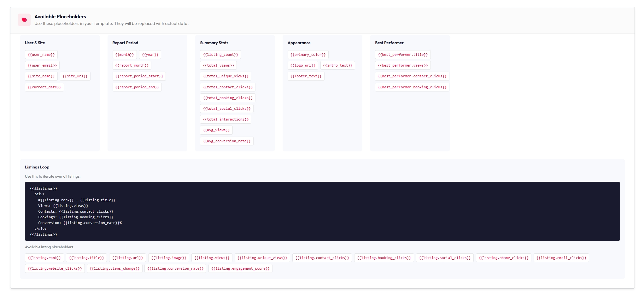The image size is (644, 306).
Task: Select the {{intro_text}} placeholder
Action: click(338, 65)
